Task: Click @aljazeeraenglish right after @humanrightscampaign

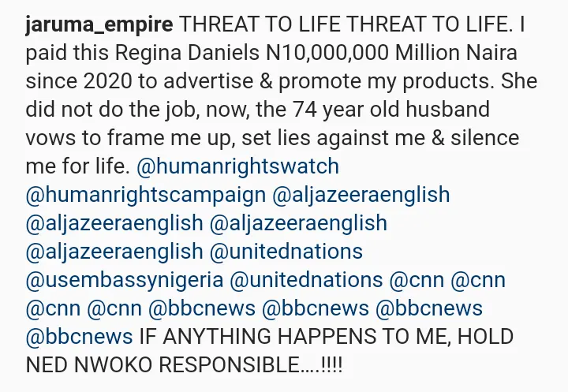Action: click(x=361, y=195)
